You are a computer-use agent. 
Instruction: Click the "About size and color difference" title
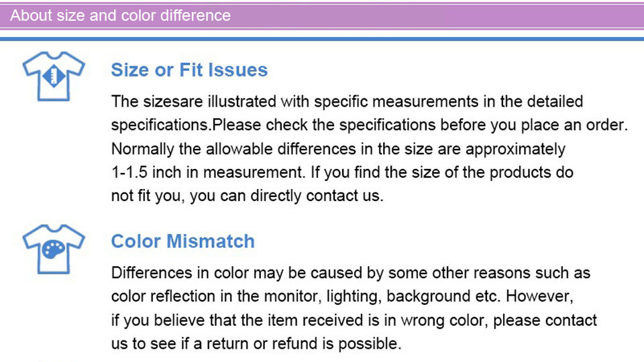(x=121, y=15)
